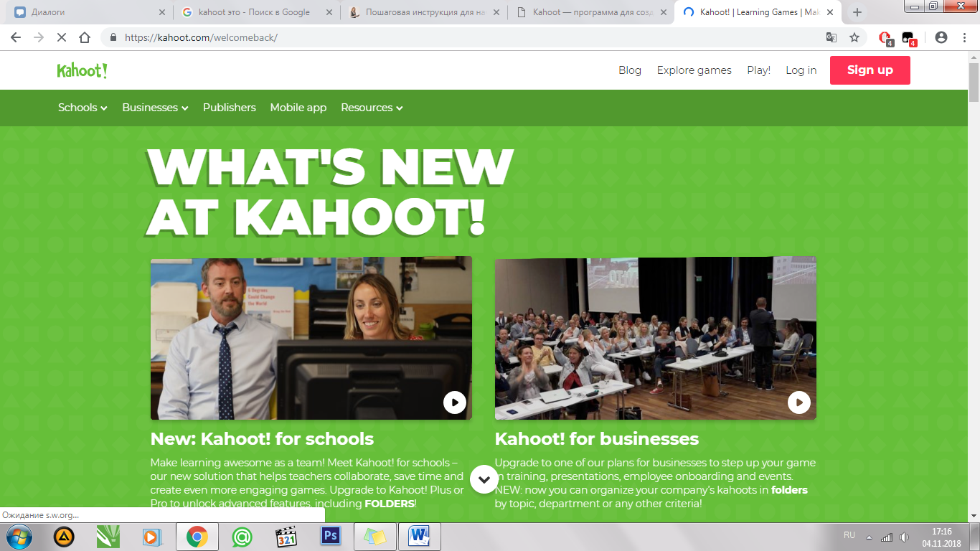Screen dimensions: 980x551
Task: Go back with the browser back arrow
Action: [x=16, y=37]
